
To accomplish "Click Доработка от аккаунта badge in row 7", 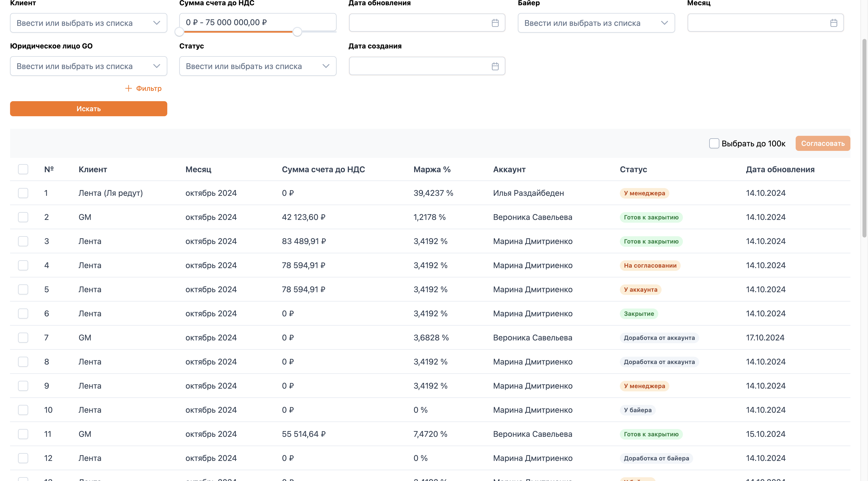I will click(659, 338).
